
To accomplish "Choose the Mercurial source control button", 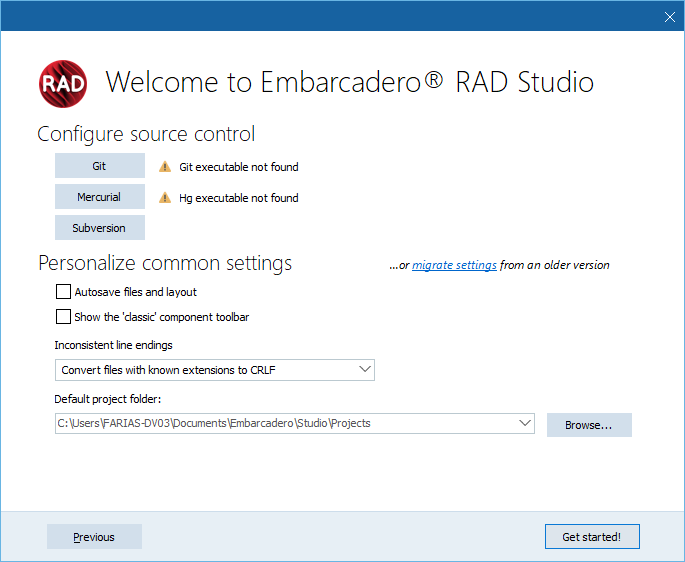I will (100, 197).
